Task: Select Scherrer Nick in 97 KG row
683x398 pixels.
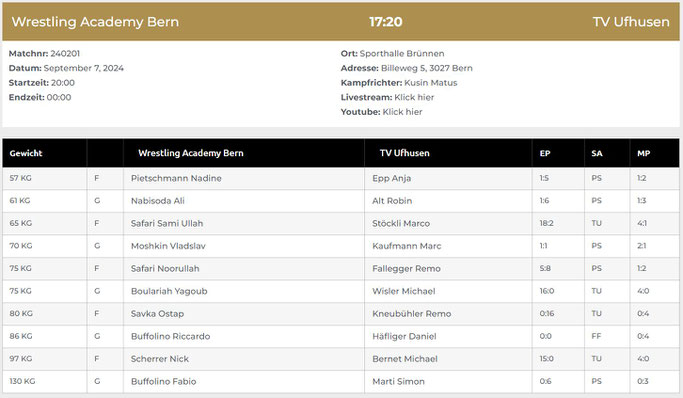Action: 160,359
